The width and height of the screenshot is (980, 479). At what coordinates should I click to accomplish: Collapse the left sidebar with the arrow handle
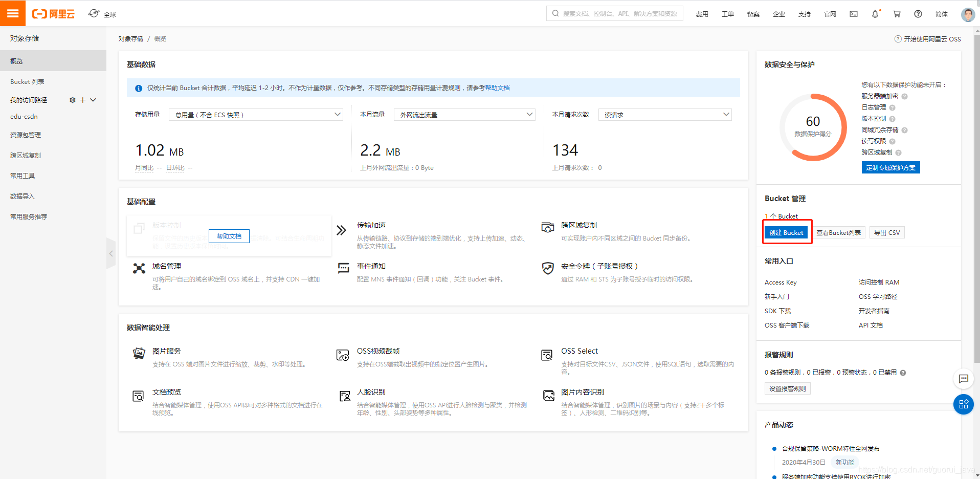tap(111, 253)
